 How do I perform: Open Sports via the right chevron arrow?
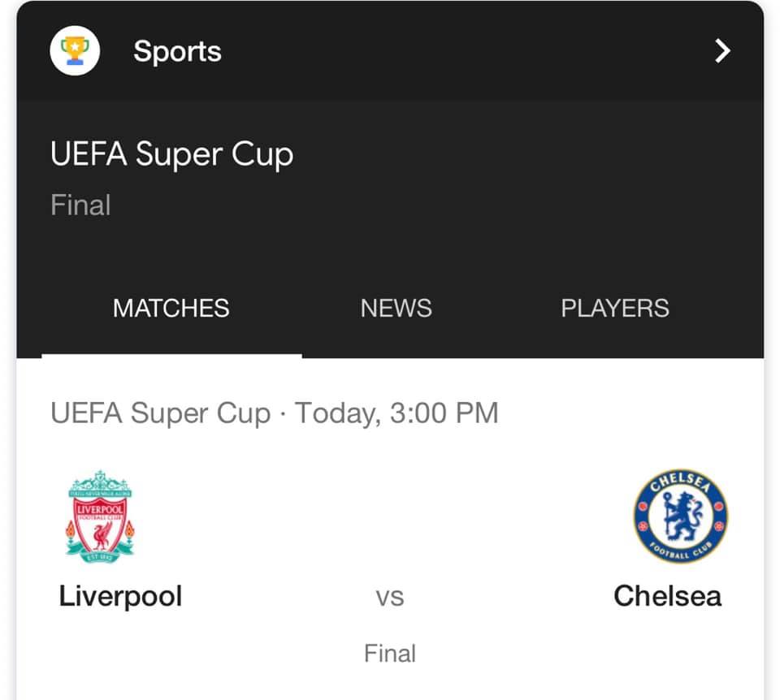[x=721, y=51]
